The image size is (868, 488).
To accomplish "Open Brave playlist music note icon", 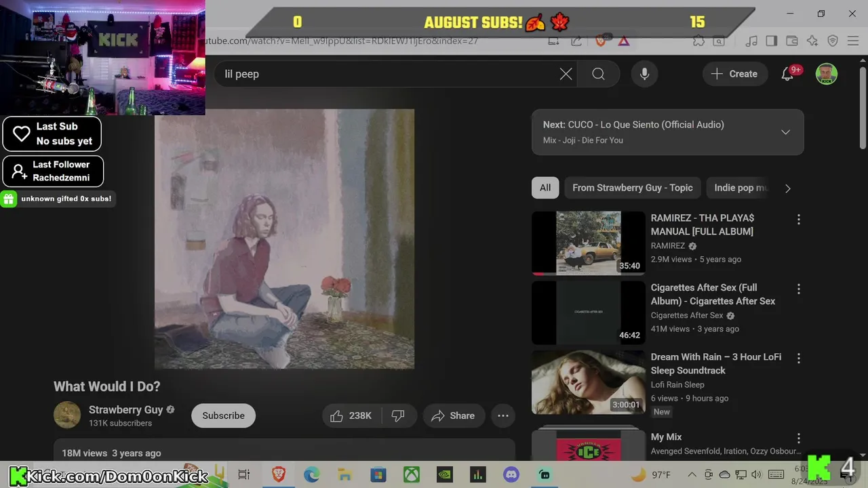I will (751, 41).
